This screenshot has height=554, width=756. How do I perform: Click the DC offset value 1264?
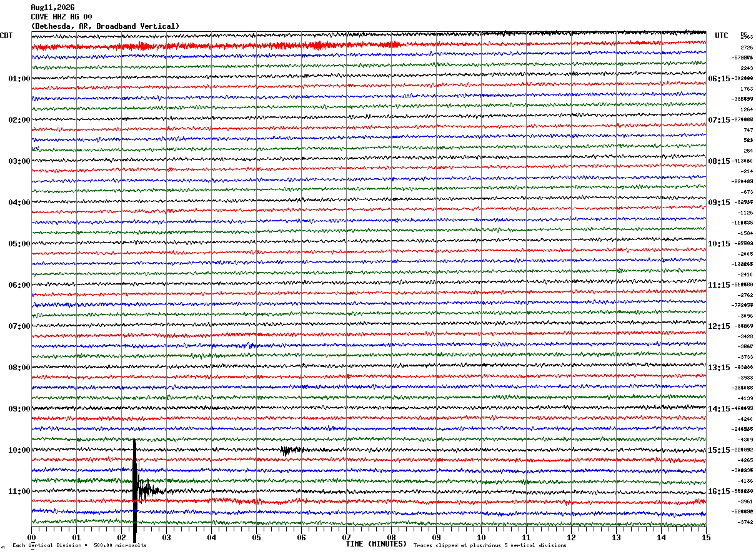pos(747,109)
